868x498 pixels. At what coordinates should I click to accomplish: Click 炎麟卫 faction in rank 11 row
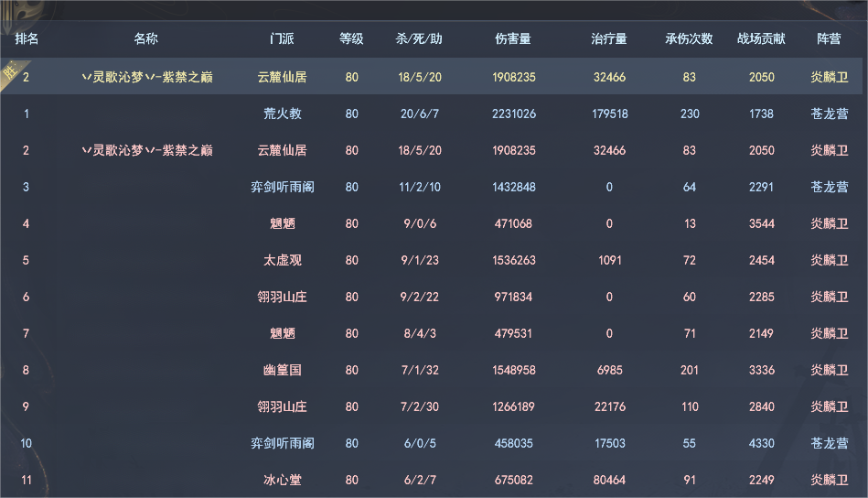pos(830,479)
